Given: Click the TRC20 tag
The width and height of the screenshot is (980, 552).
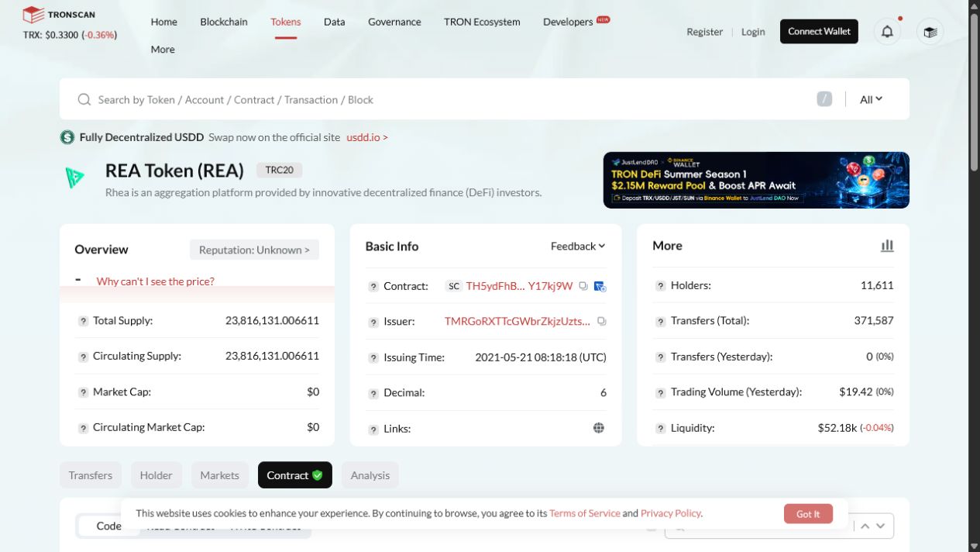Looking at the screenshot, I should click(x=280, y=170).
